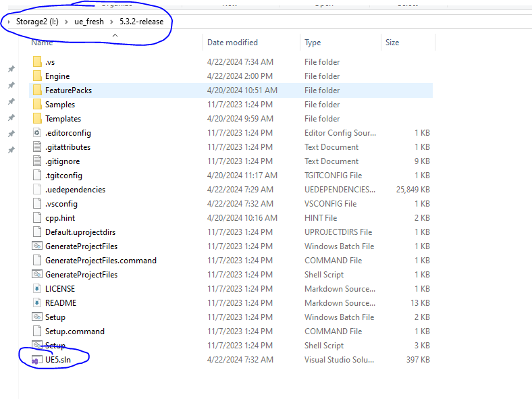This screenshot has height=399, width=532.
Task: Click the LICENSE markdown file icon
Action: 37,289
